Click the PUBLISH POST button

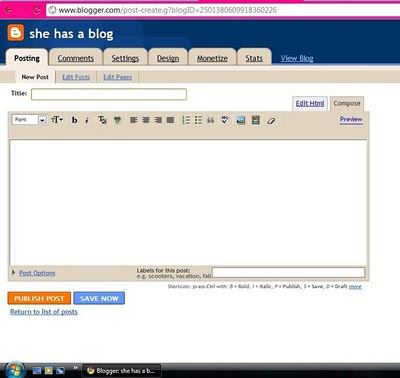pyautogui.click(x=39, y=298)
